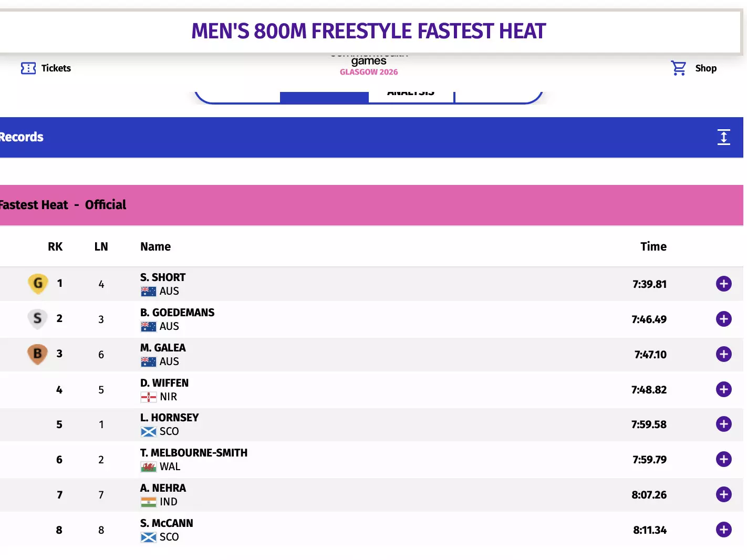
Task: Open the Tickets icon link
Action: point(28,68)
